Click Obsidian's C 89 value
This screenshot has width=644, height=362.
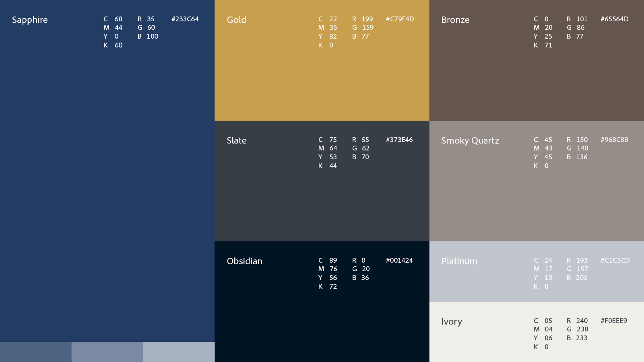[328, 260]
